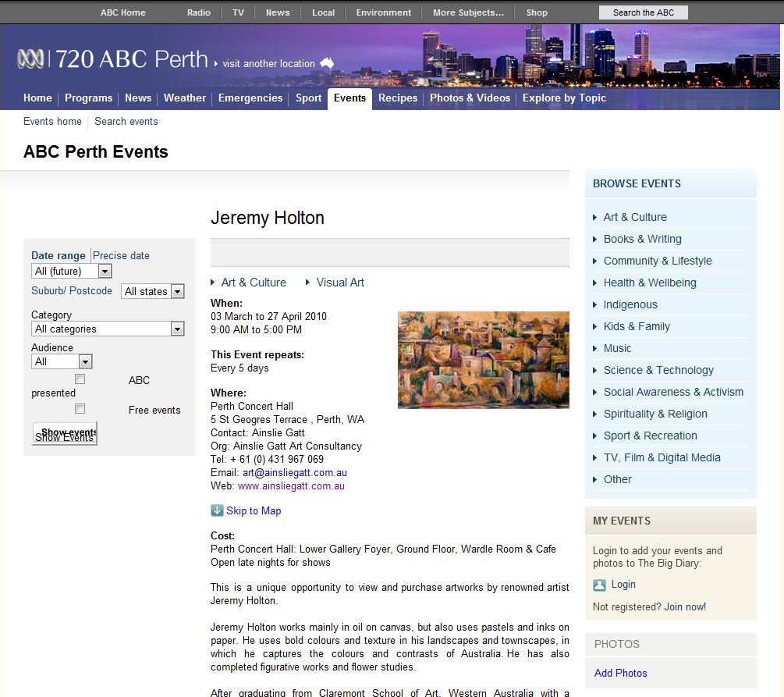This screenshot has height=697, width=784.
Task: Click the Login link in My Events
Action: pos(623,585)
